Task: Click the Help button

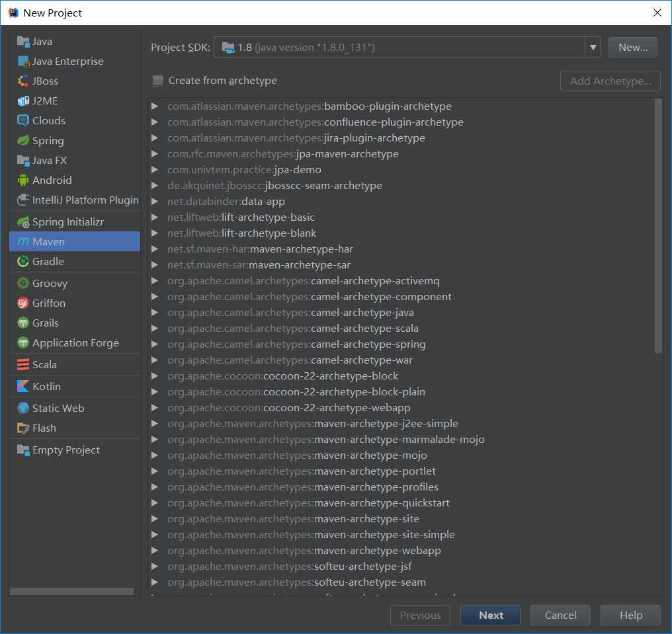Action: pos(631,615)
